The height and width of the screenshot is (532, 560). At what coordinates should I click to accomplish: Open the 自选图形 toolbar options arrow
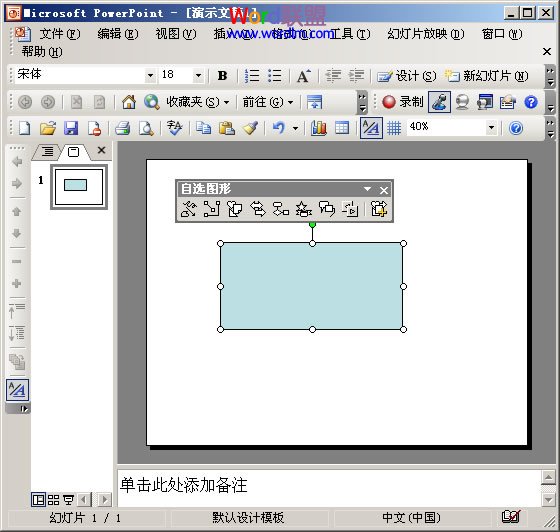click(367, 189)
